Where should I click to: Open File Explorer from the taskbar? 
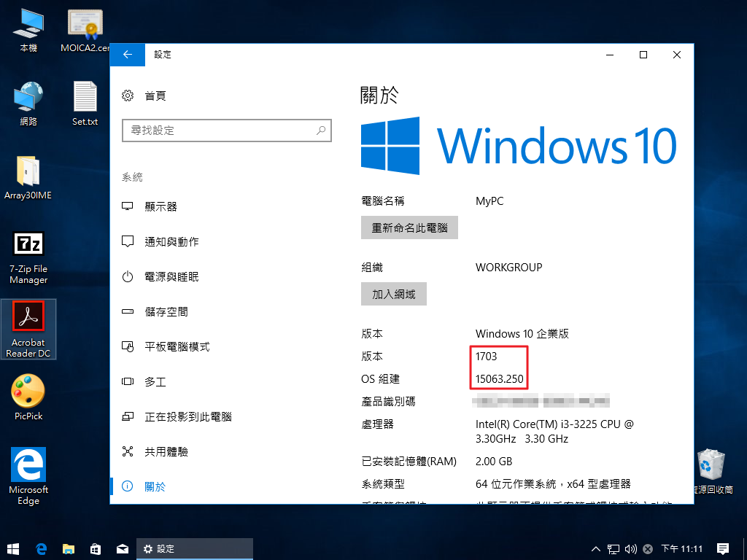tap(69, 548)
